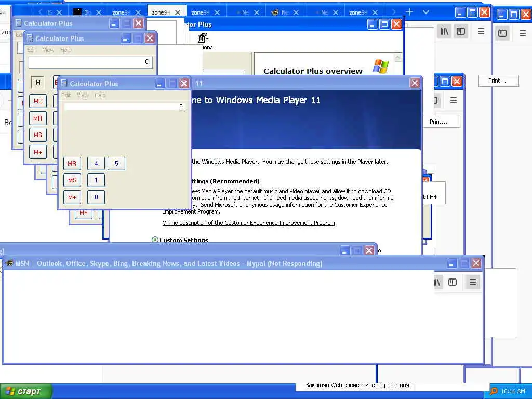Click the 5 key in front calculator
Image resolution: width=532 pixels, height=399 pixels.
pos(116,164)
